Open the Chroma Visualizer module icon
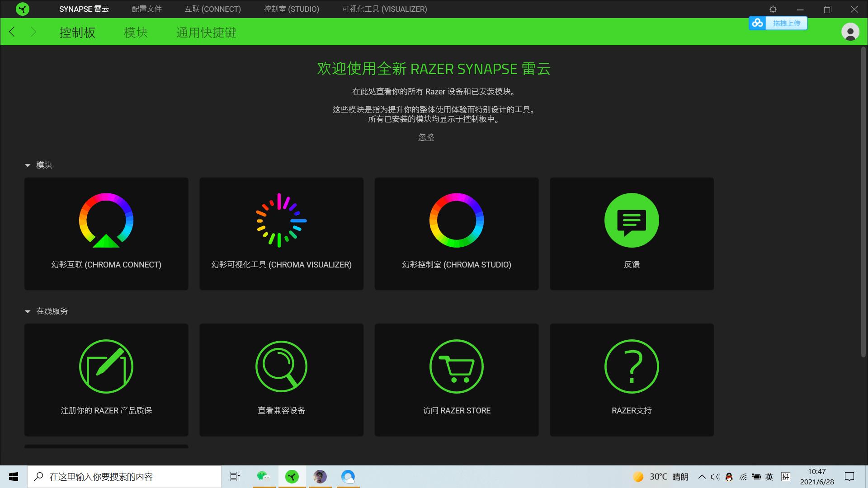This screenshot has width=868, height=488. click(x=281, y=221)
